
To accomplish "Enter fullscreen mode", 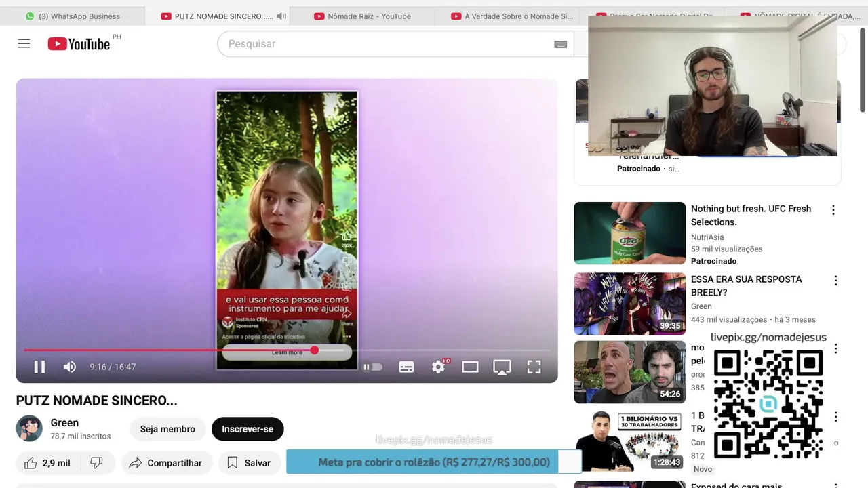I will [534, 367].
